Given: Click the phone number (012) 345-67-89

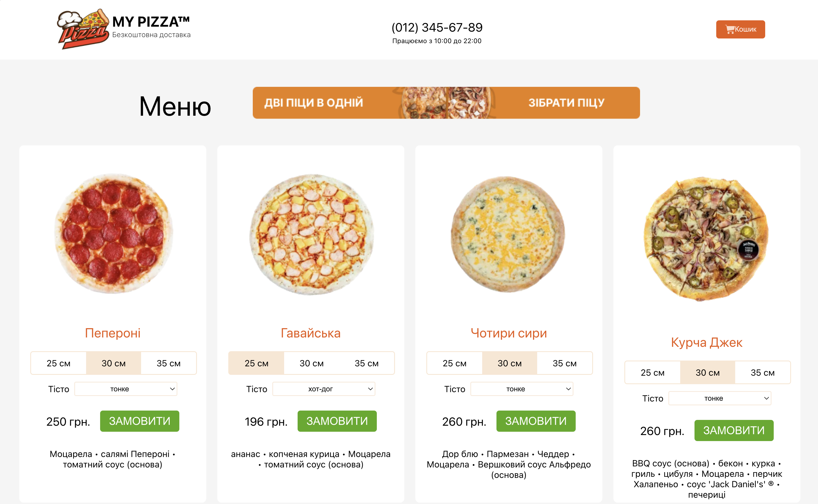Looking at the screenshot, I should click(x=437, y=27).
